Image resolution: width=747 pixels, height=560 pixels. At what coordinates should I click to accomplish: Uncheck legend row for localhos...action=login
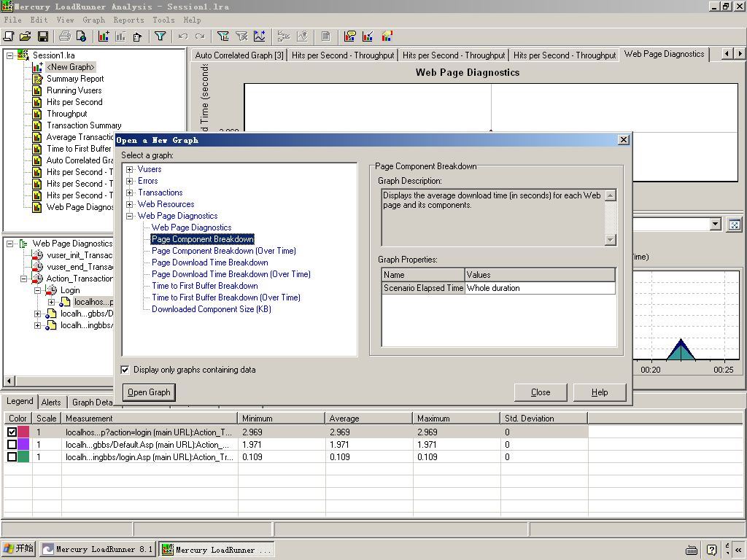(12, 432)
